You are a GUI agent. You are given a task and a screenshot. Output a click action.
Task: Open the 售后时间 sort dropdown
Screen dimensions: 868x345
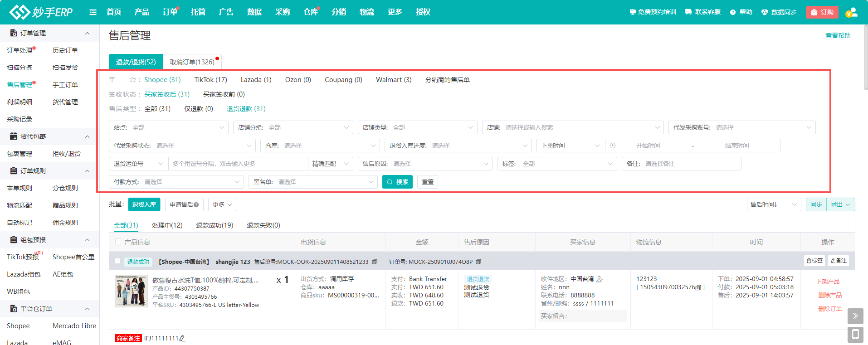point(773,204)
